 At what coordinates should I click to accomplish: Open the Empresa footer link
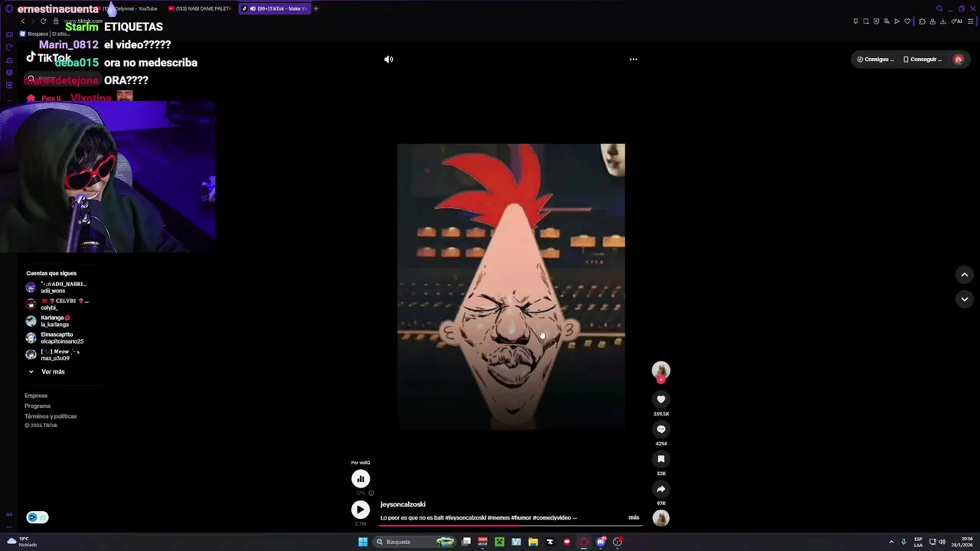(36, 396)
